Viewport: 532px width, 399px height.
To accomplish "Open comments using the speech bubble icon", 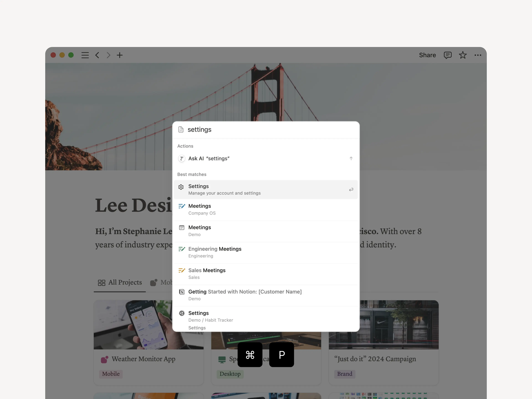I will coord(448,55).
